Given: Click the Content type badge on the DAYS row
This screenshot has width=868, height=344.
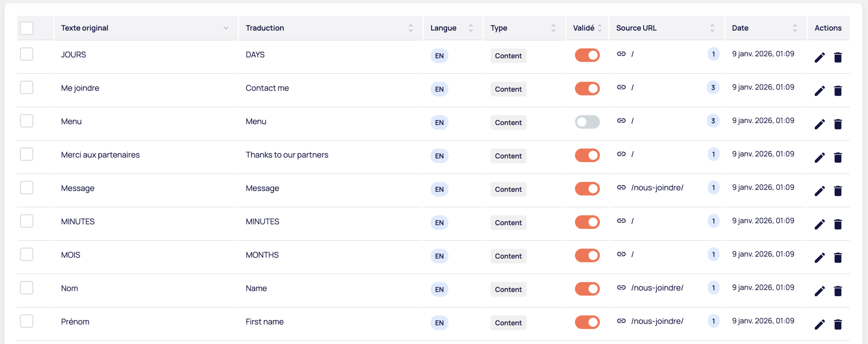Looking at the screenshot, I should 508,56.
